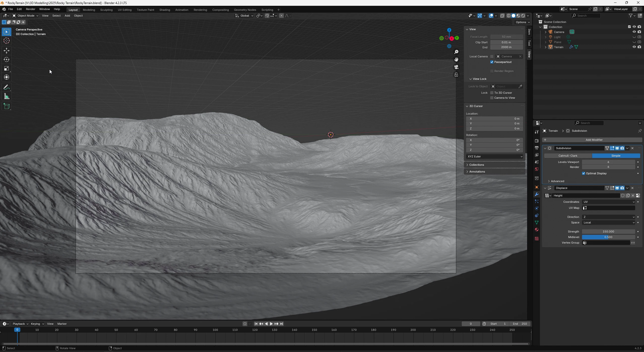The image size is (644, 352).
Task: Select the Move tool in toolbar
Action: pyautogui.click(x=7, y=50)
